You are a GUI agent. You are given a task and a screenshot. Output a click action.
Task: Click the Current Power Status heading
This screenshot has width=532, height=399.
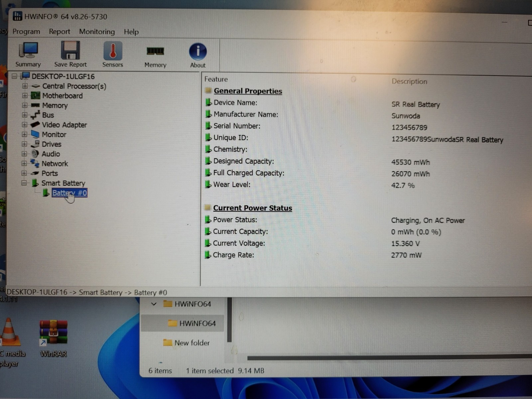click(x=252, y=208)
